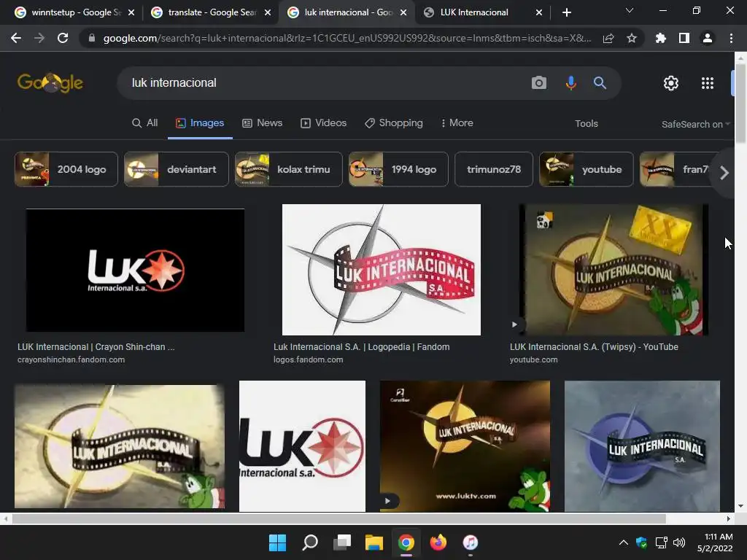Open the tab search chevron
Viewport: 747px width, 560px height.
[630, 10]
